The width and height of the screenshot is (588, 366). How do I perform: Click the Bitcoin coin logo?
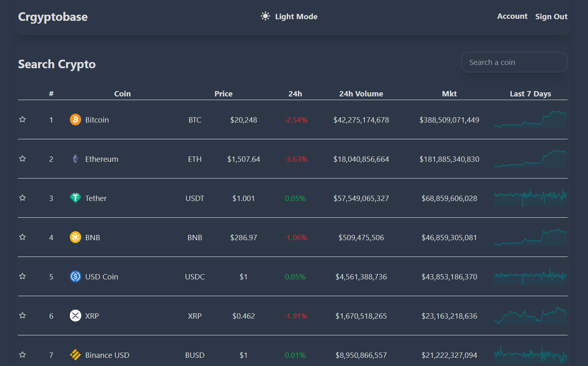(75, 120)
